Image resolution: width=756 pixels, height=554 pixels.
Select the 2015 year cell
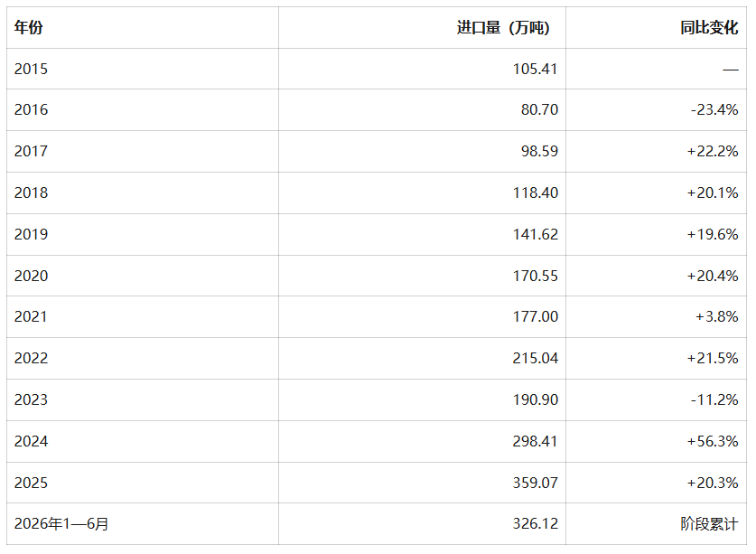pos(31,69)
